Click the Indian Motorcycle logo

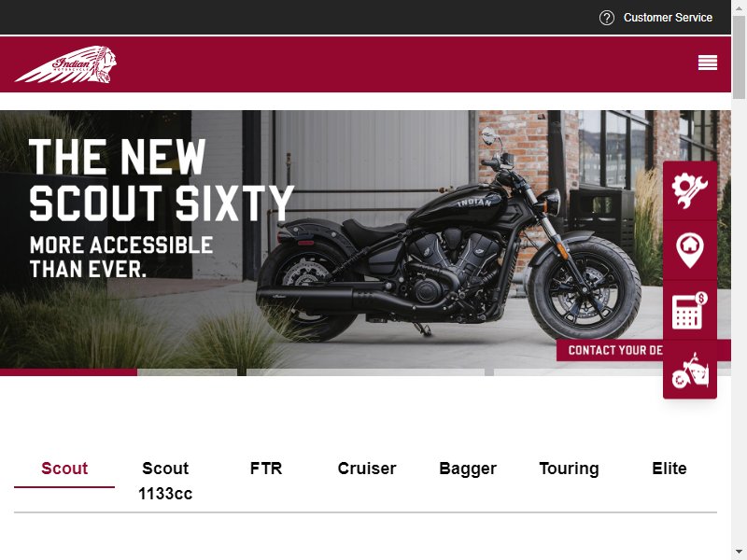coord(65,64)
